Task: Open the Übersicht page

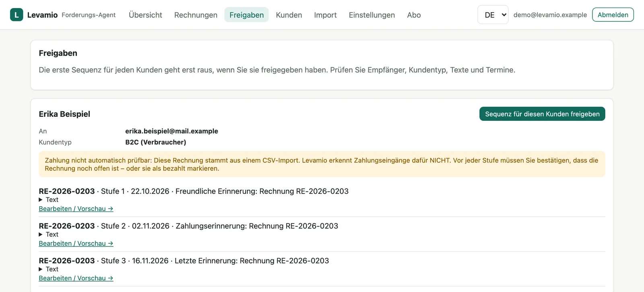Action: 145,15
